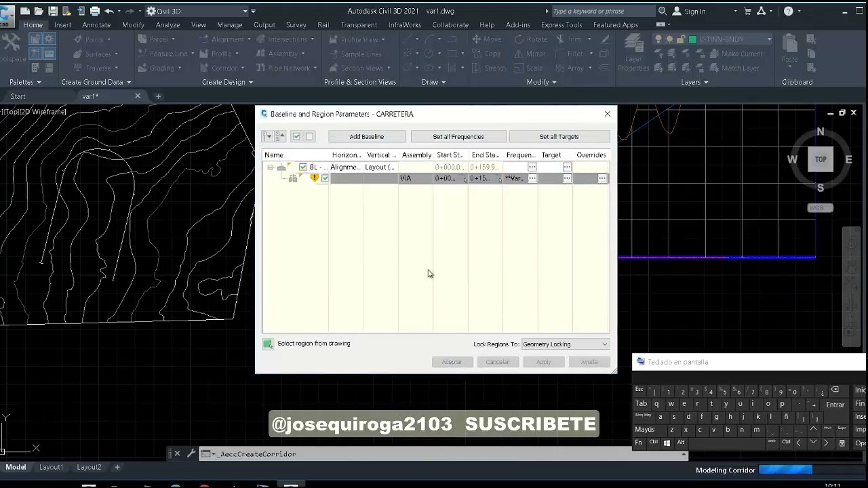Expand the Create Ground Data panel
The height and width of the screenshot is (488, 868).
tap(96, 82)
